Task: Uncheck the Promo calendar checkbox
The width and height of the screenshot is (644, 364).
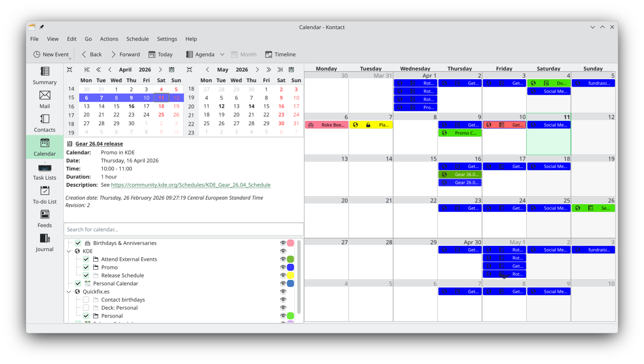Action: pyautogui.click(x=86, y=267)
